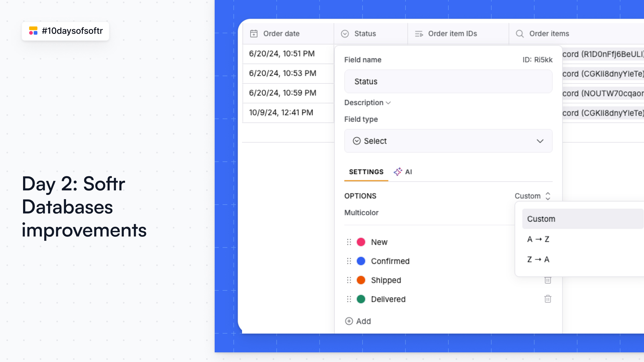Click the Add option button
The height and width of the screenshot is (362, 644).
pos(358,321)
